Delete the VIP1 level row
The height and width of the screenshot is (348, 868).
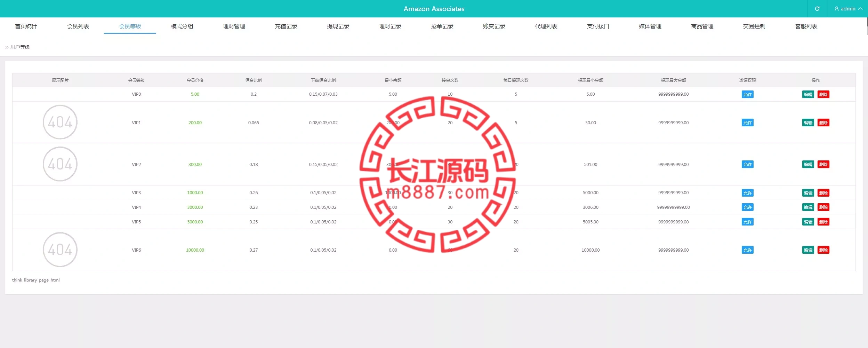click(823, 122)
